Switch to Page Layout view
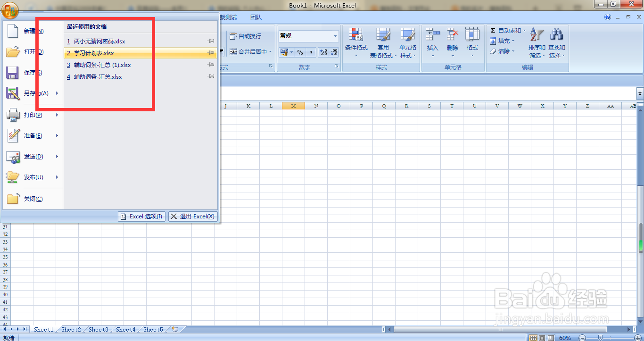This screenshot has width=644, height=341. coord(542,338)
